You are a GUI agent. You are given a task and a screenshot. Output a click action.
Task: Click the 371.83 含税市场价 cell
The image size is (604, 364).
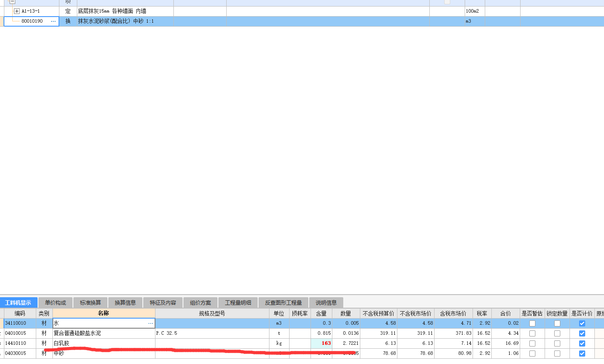(453, 333)
